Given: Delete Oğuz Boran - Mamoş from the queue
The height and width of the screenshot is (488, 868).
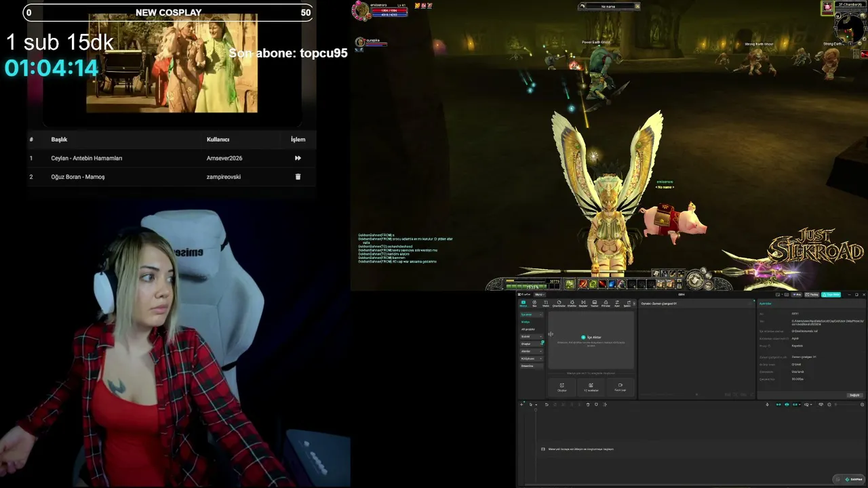Looking at the screenshot, I should pyautogui.click(x=298, y=177).
